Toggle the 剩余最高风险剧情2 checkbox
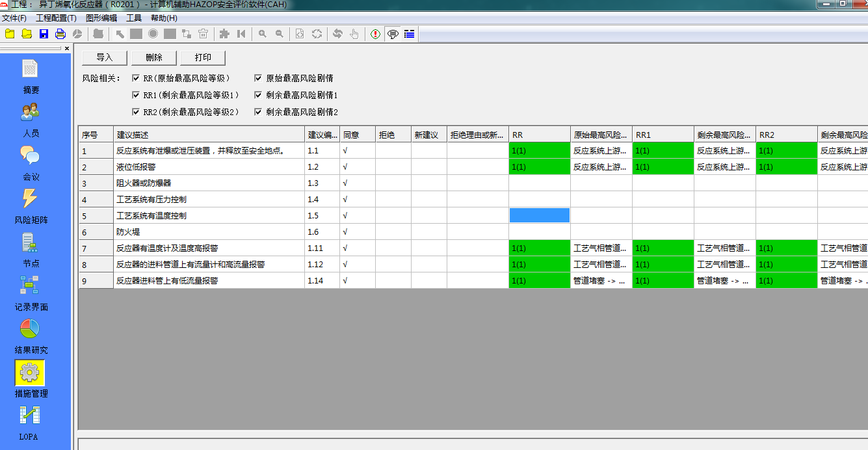868x450 pixels. click(x=258, y=112)
